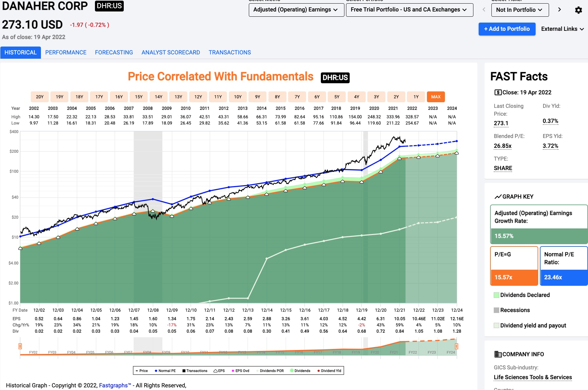Viewport: 588px width, 390px height.
Task: Toggle the EPS triangle legend marker
Action: [x=215, y=371]
